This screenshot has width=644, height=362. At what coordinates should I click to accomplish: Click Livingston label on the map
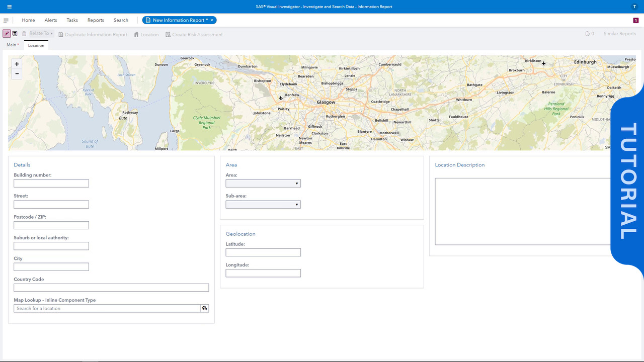[506, 93]
